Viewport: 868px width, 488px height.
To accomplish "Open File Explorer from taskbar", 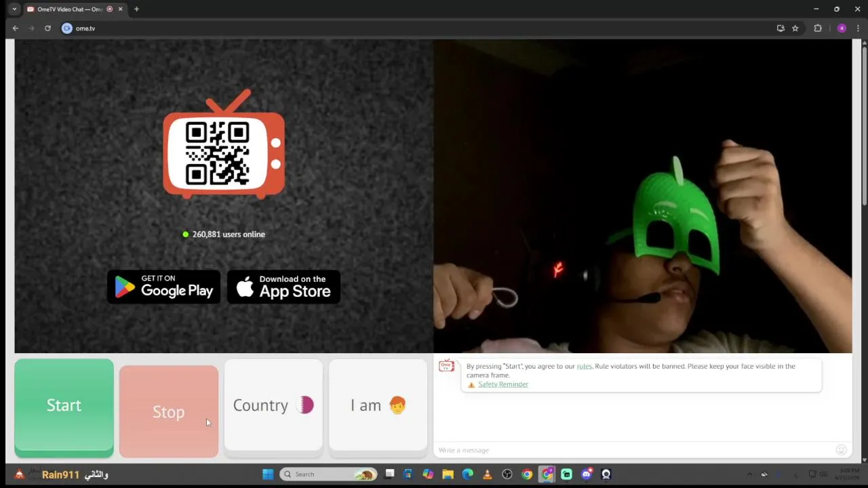I will coord(448,474).
